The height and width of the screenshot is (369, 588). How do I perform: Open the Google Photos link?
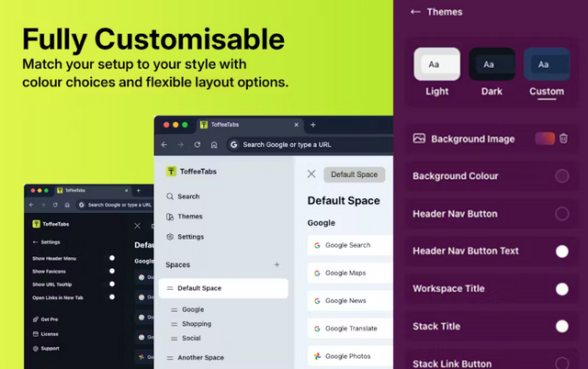pyautogui.click(x=350, y=356)
